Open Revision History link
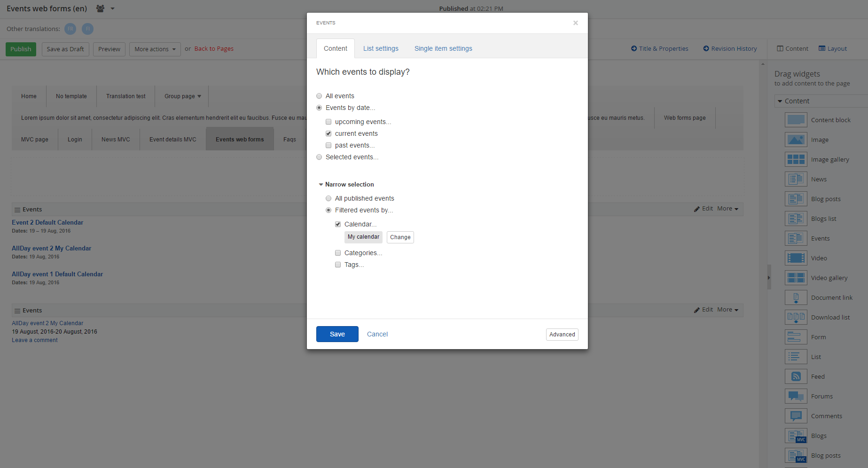The height and width of the screenshot is (468, 868). pyautogui.click(x=730, y=48)
